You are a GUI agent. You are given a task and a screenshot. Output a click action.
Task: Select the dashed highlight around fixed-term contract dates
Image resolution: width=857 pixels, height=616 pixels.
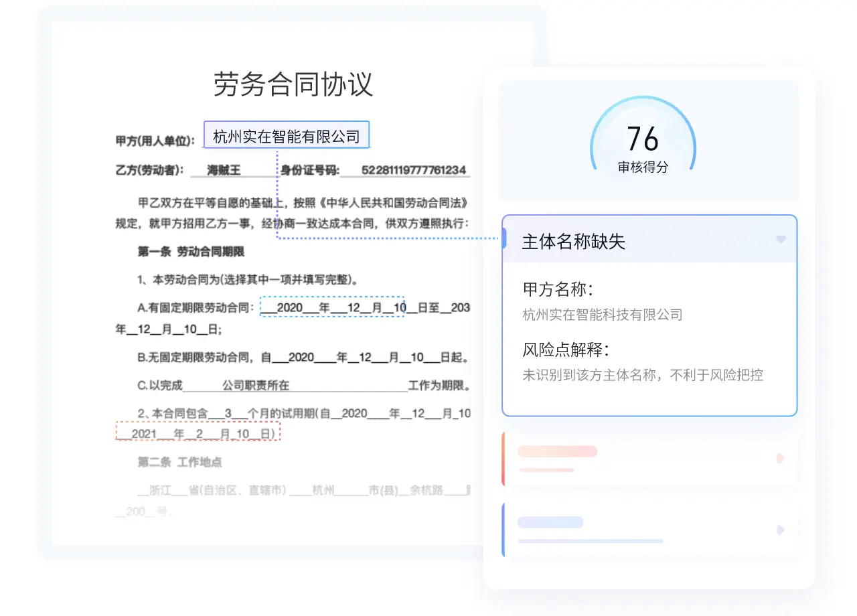coord(333,306)
